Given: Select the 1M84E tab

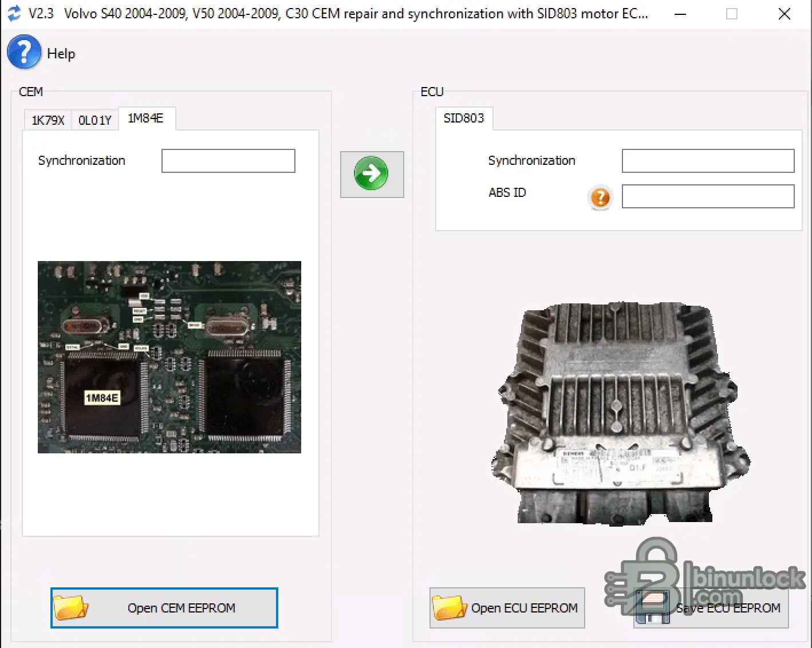Looking at the screenshot, I should 146,118.
